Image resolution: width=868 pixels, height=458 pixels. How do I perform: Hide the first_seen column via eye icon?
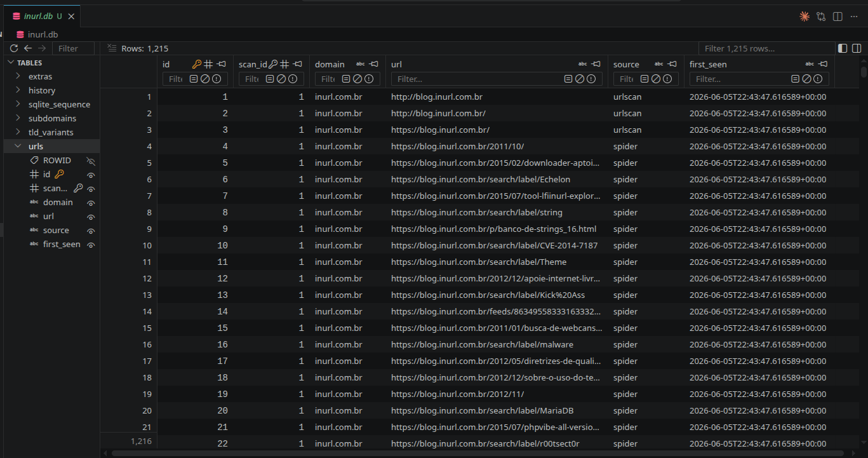(91, 245)
